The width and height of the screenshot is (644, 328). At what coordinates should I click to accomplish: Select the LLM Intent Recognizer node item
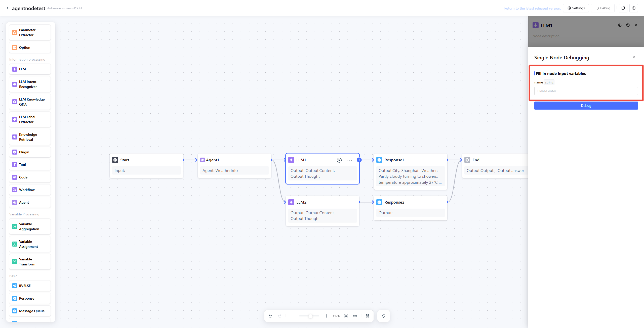pos(30,84)
